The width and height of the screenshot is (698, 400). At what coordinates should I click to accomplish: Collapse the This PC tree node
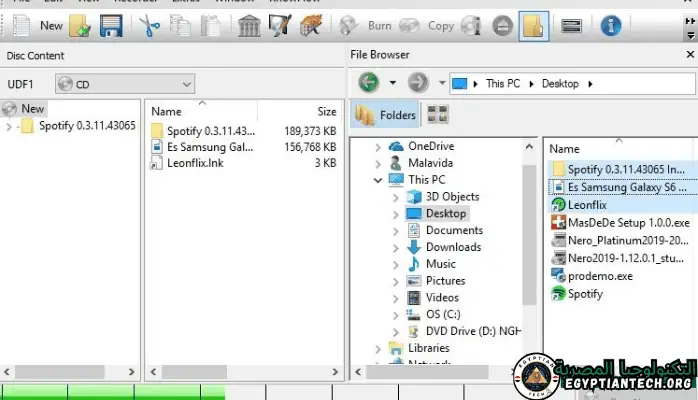point(378,180)
